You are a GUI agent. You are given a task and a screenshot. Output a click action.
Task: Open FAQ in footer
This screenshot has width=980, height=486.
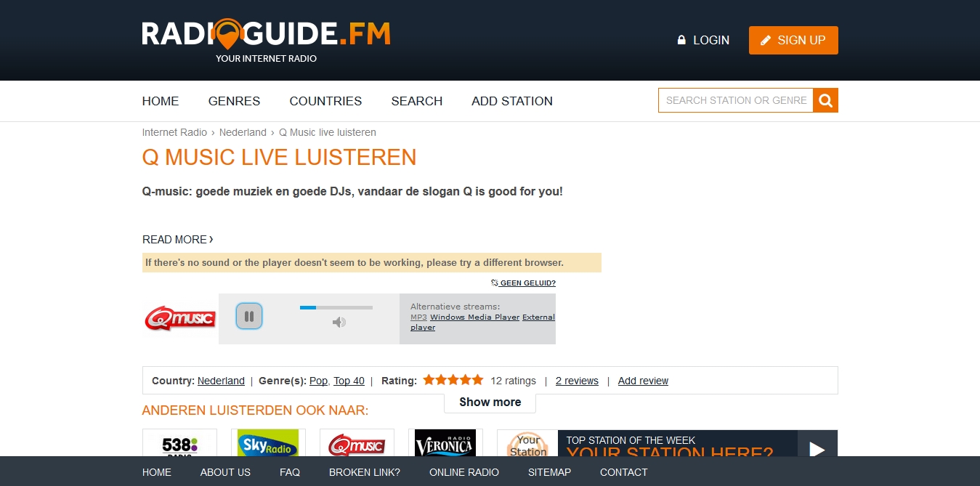click(x=290, y=472)
